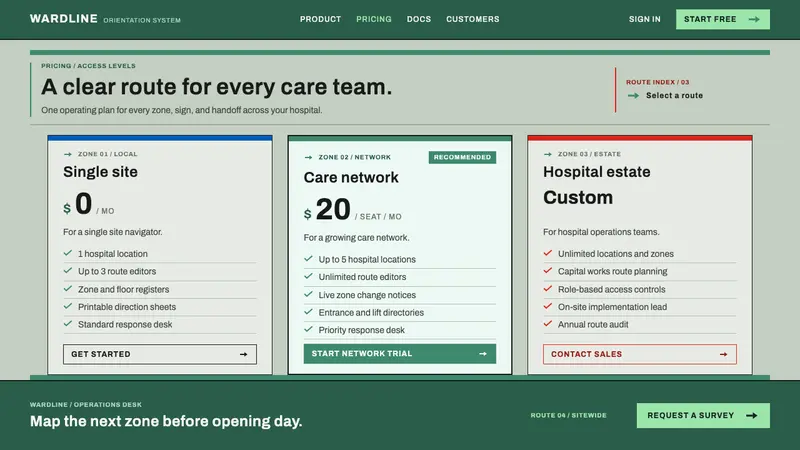Click the red arrow in CONTACT SALES
The height and width of the screenshot is (450, 800).
pyautogui.click(x=723, y=354)
